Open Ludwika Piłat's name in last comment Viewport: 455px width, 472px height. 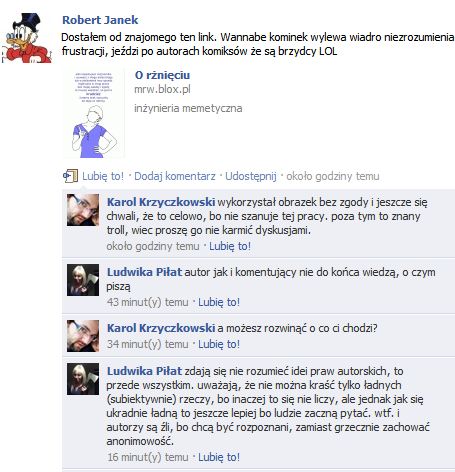pyautogui.click(x=144, y=371)
